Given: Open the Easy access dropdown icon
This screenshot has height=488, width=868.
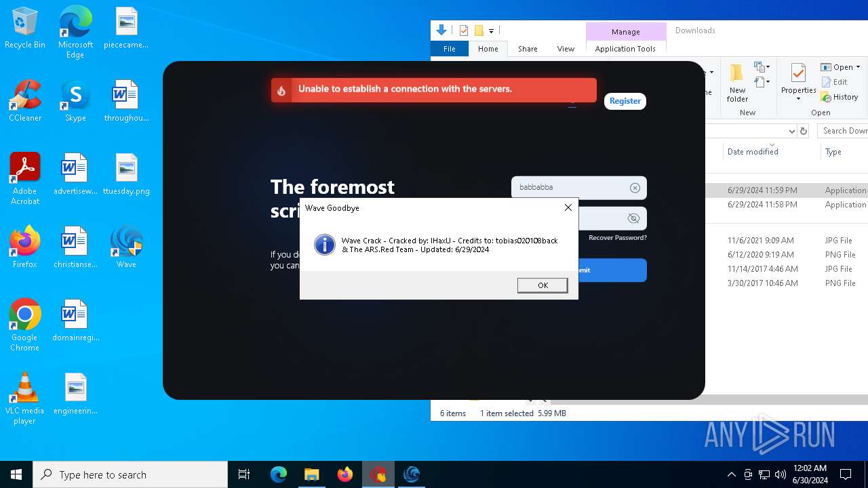Looking at the screenshot, I should pyautogui.click(x=762, y=82).
